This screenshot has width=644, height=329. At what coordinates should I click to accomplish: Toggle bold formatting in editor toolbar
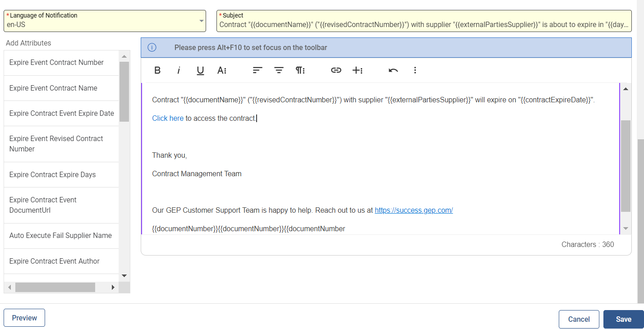point(157,70)
